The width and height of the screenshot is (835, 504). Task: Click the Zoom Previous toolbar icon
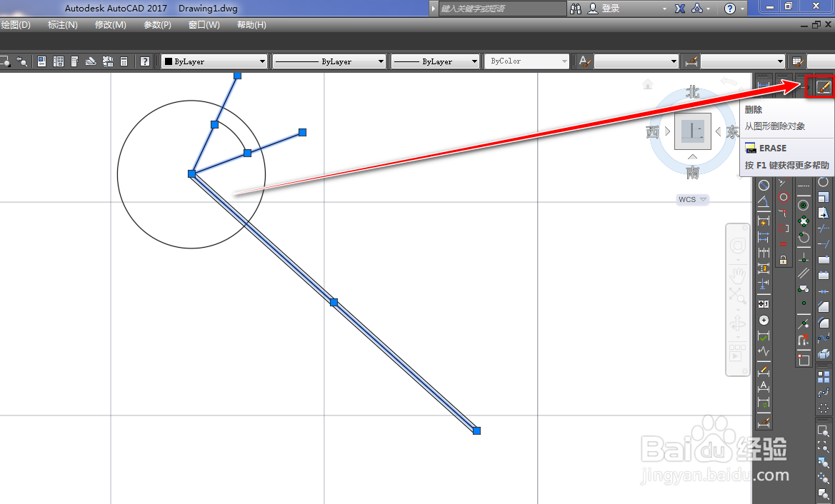22,61
